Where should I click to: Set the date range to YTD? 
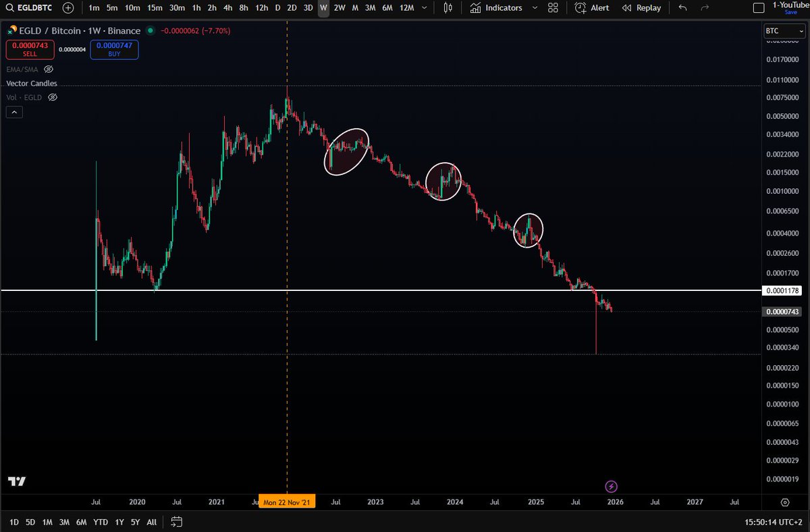(101, 522)
